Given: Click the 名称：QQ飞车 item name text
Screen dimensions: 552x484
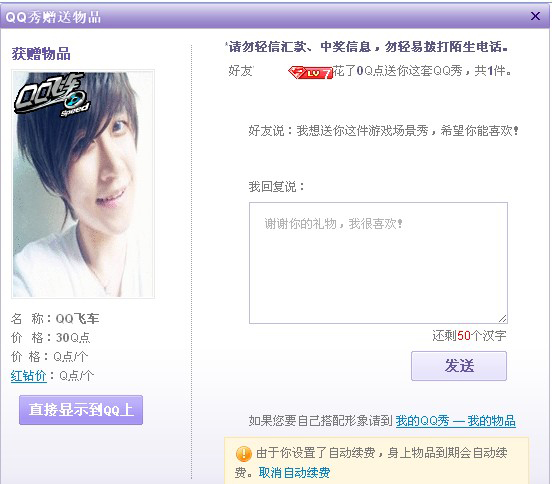Looking at the screenshot, I should [55, 319].
